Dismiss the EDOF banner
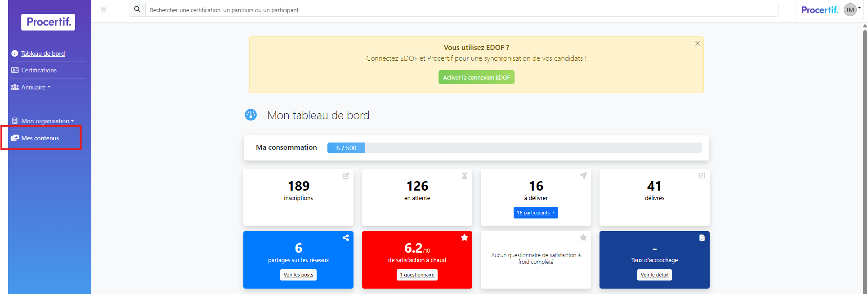The width and height of the screenshot is (868, 294). tap(697, 44)
